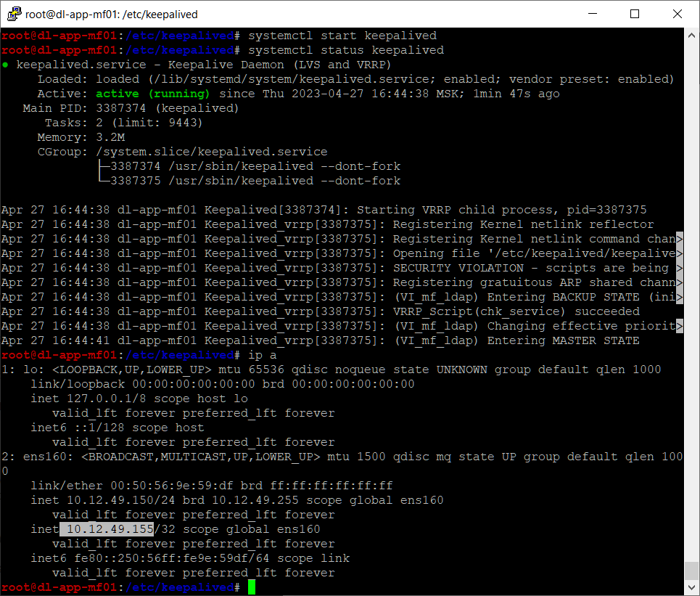Click the empty scrollbar track area
The height and width of the screenshot is (596, 700).
691,299
